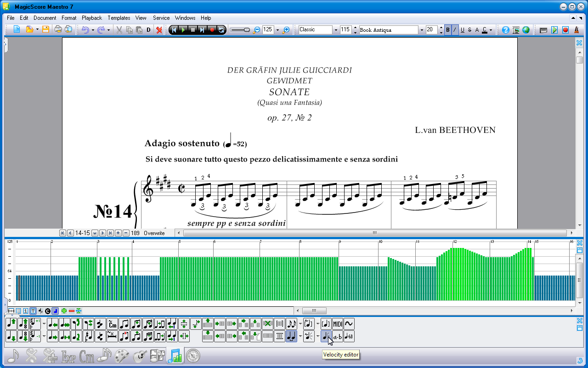Select the compass navigator tab icon
The image size is (588, 368).
193,356
